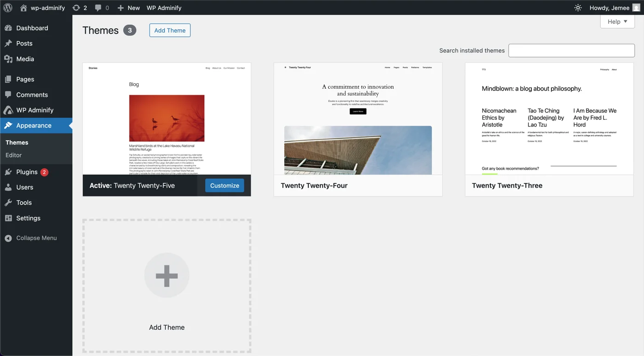Toggle the light/dark mode sun icon
The height and width of the screenshot is (356, 644).
578,8
